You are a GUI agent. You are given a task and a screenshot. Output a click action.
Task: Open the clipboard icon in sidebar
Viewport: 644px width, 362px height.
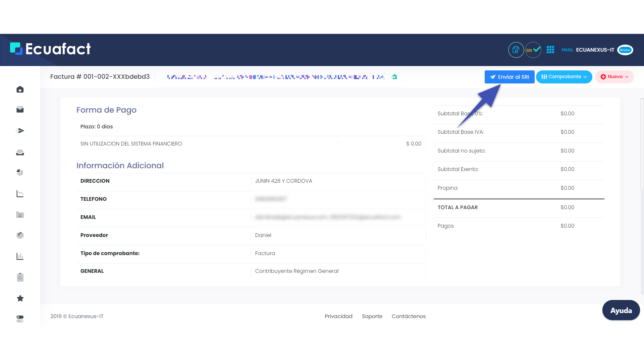click(x=20, y=277)
